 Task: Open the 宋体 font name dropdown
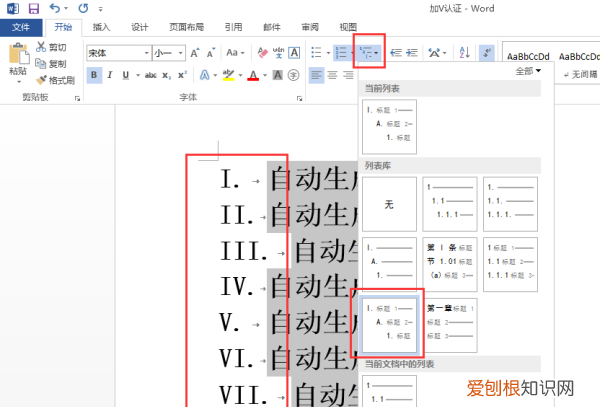[x=147, y=53]
